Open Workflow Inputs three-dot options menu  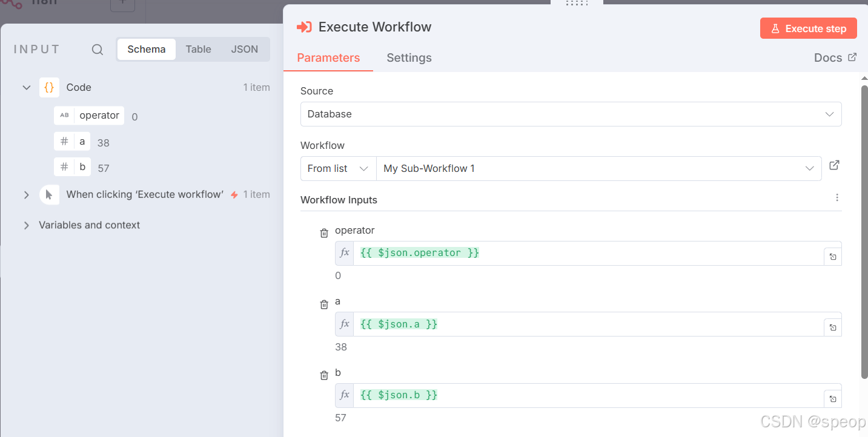coord(837,197)
